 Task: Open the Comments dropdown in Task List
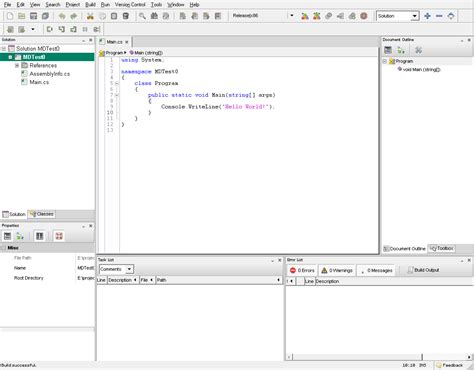coord(116,269)
